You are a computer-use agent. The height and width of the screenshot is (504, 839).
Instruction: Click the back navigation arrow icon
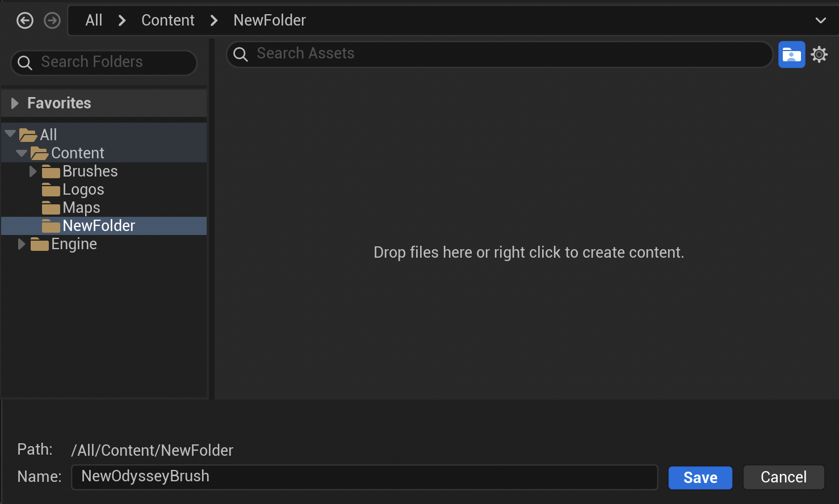tap(25, 21)
